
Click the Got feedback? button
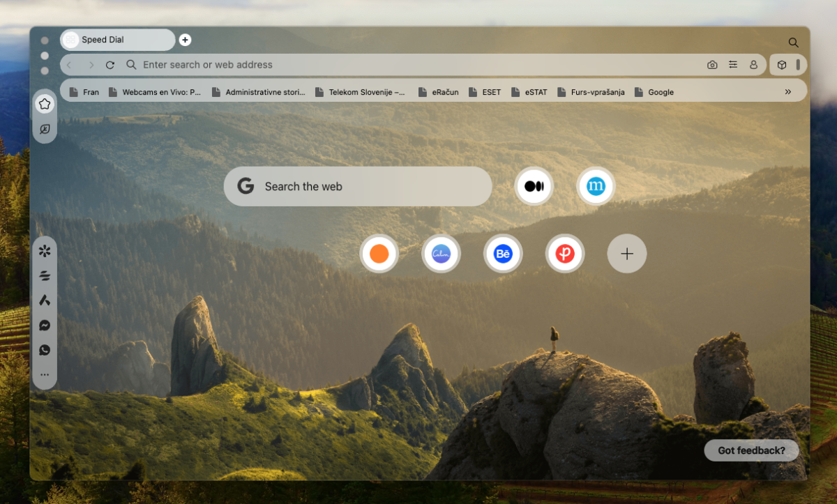coord(751,450)
